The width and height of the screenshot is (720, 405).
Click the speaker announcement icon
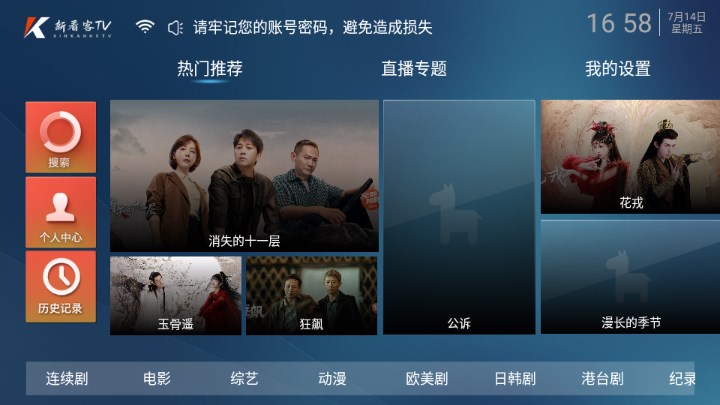[175, 28]
